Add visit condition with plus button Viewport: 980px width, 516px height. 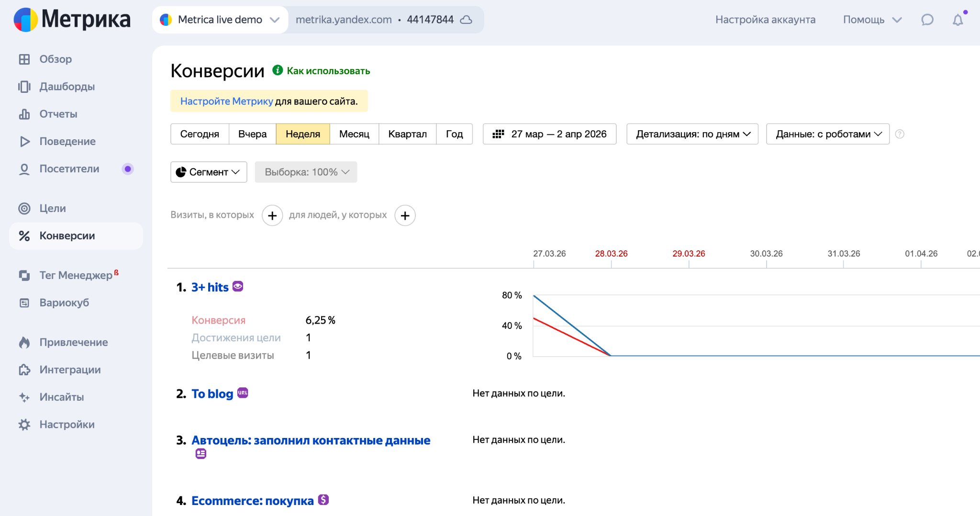(x=272, y=215)
